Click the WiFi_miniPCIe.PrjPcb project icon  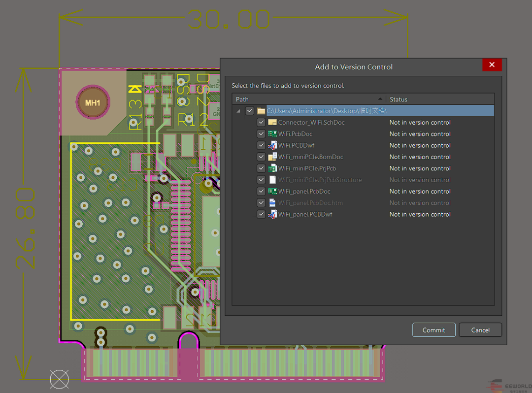[272, 168]
